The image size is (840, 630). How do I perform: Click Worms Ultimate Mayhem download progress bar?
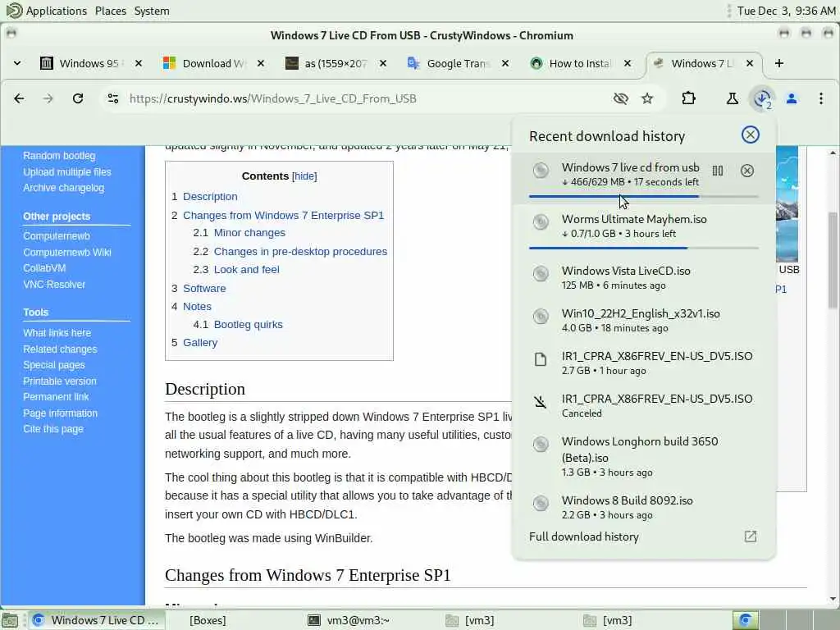(x=643, y=248)
